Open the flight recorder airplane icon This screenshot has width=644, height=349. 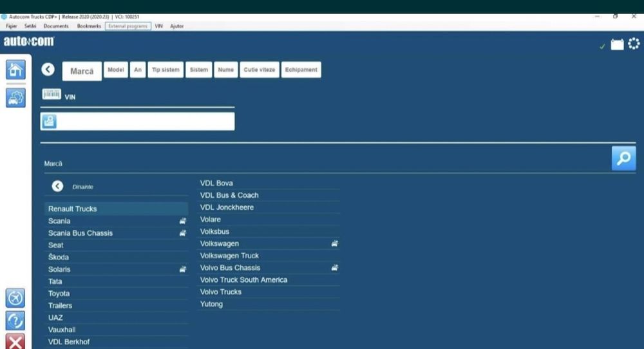point(15,298)
